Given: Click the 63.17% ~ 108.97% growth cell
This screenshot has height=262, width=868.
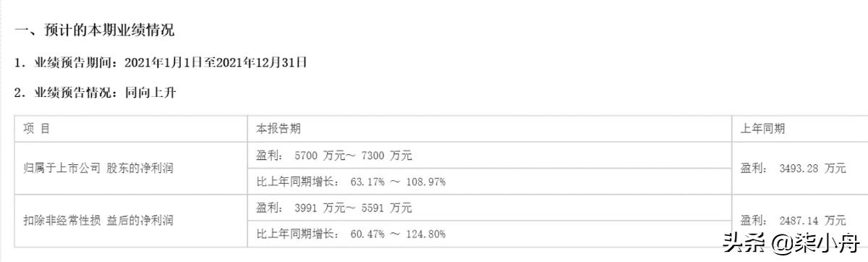Looking at the screenshot, I should 490,181.
